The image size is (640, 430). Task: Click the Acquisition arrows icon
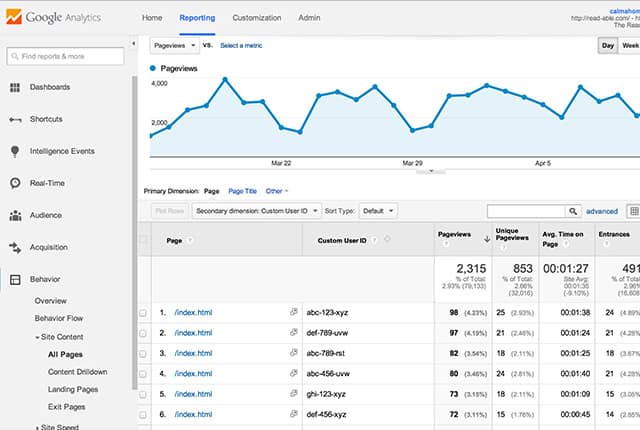15,247
